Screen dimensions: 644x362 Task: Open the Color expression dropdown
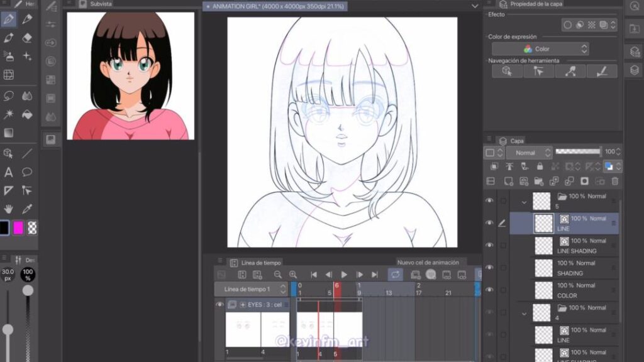(x=540, y=49)
